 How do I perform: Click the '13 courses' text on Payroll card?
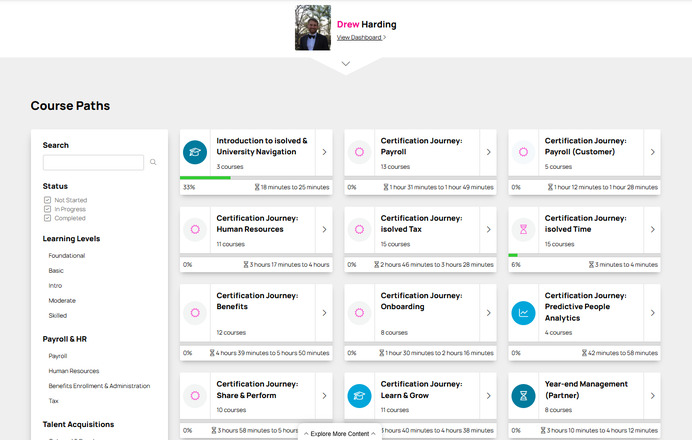[395, 167]
